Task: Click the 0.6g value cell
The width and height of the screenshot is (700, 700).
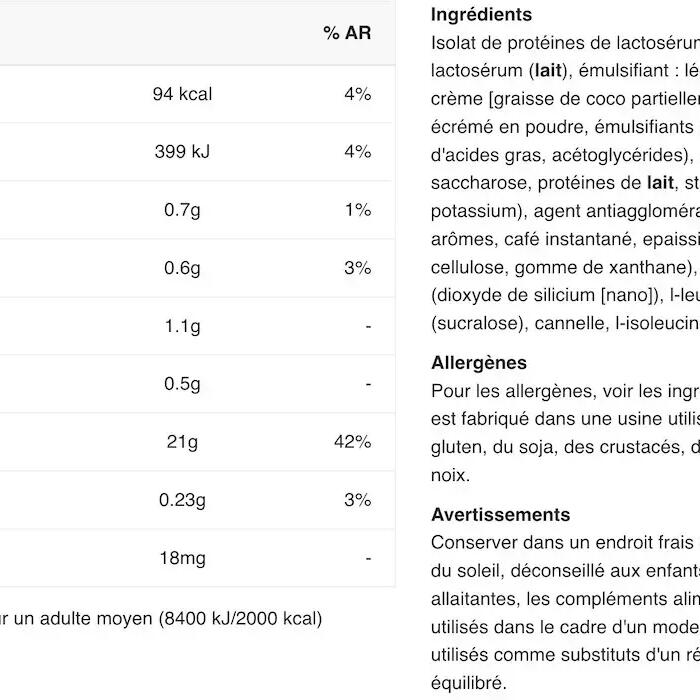Action: [182, 268]
